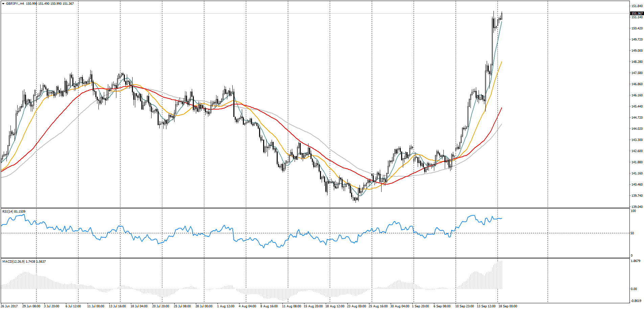Click the 18 Sep 00:00 time label

(x=508, y=306)
